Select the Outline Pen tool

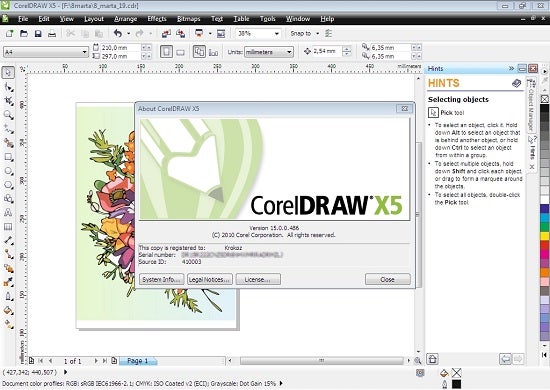point(8,296)
